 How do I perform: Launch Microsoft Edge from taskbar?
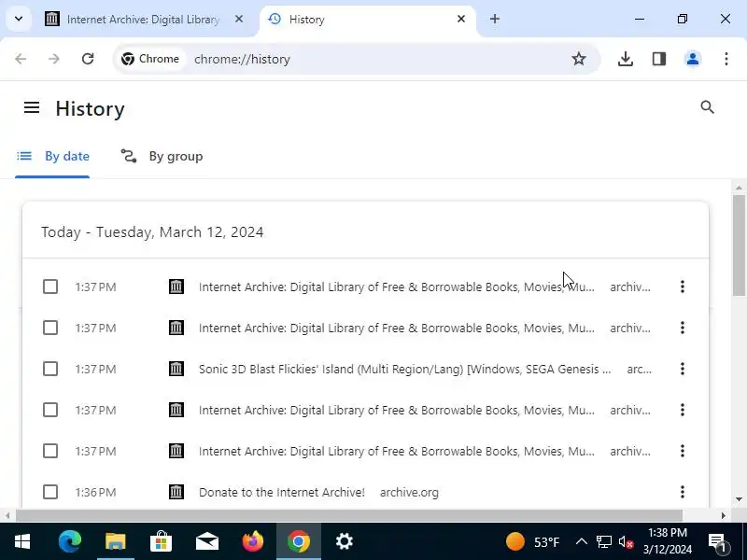(x=69, y=541)
